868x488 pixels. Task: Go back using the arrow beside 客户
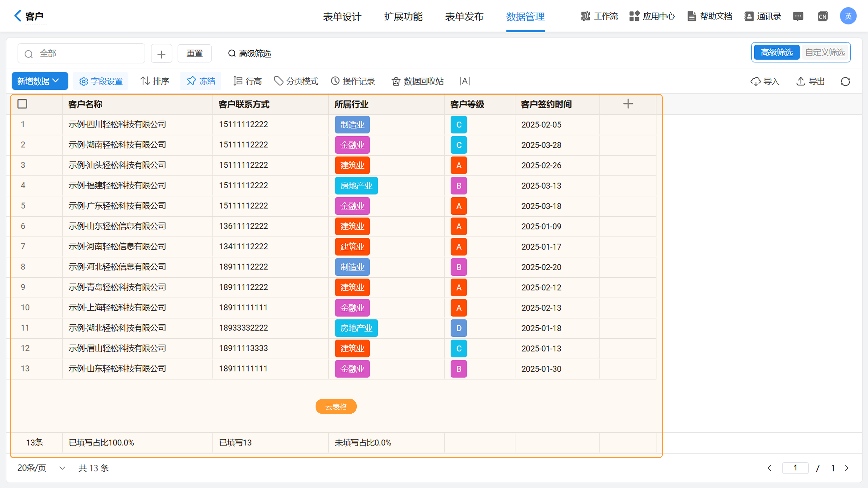coord(18,16)
